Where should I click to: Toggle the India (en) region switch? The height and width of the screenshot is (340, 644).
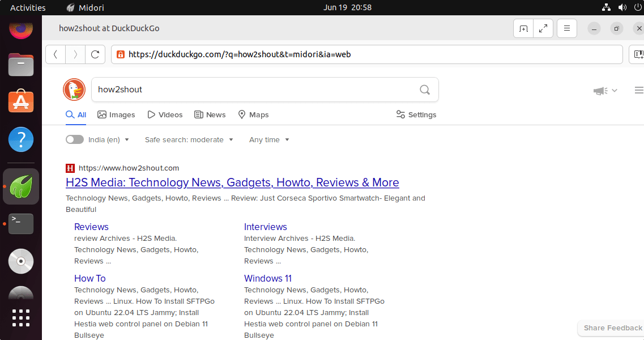[74, 139]
